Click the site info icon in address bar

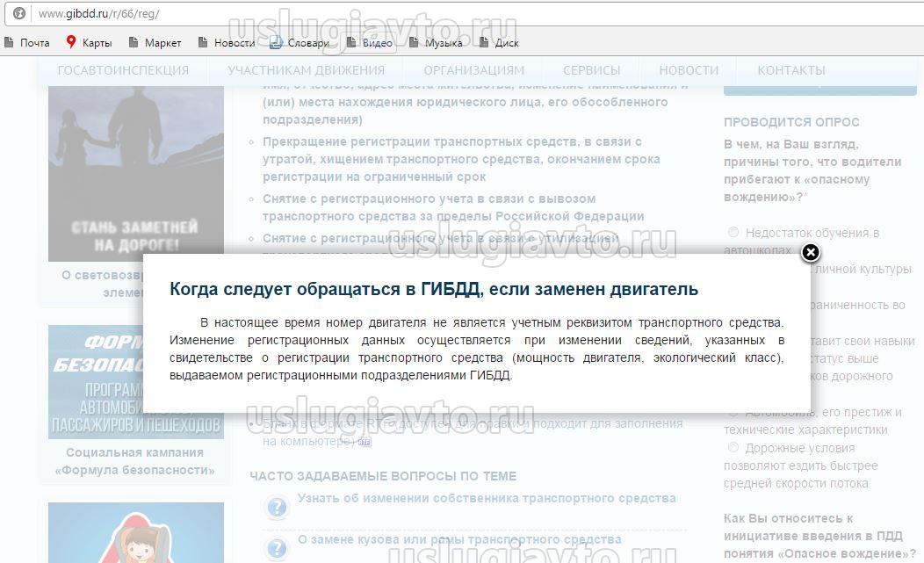point(19,14)
